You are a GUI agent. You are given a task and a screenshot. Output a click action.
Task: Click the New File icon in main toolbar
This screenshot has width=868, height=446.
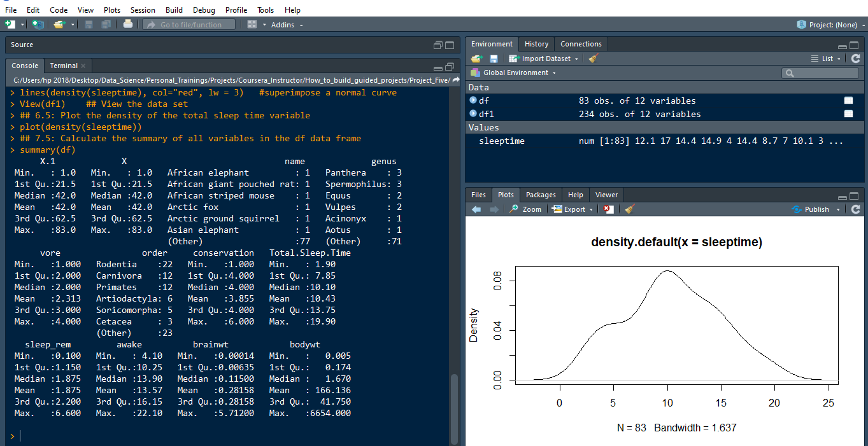click(x=10, y=24)
